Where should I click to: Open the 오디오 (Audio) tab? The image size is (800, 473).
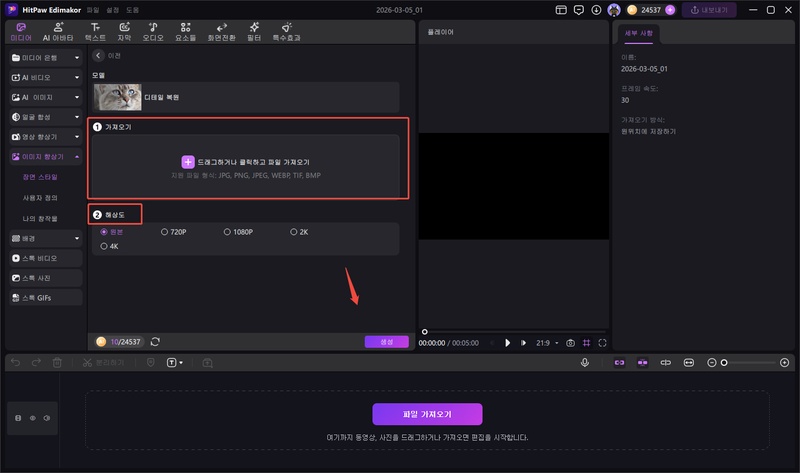153,32
